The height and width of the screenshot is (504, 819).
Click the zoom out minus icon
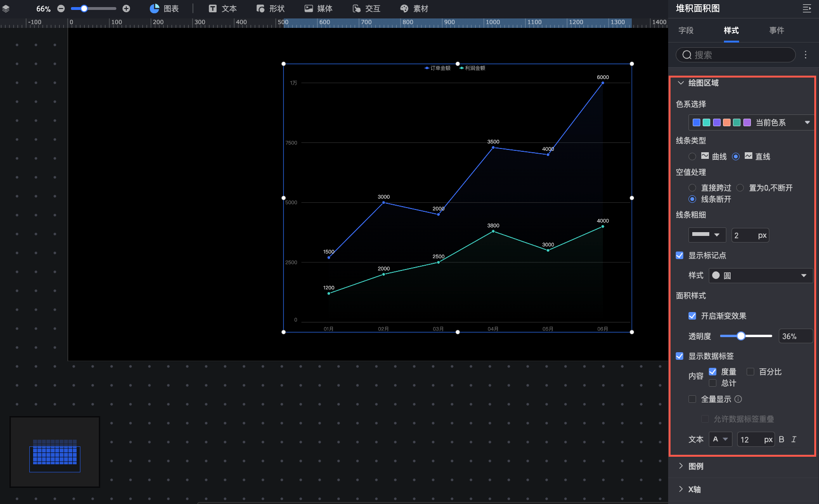pos(61,9)
